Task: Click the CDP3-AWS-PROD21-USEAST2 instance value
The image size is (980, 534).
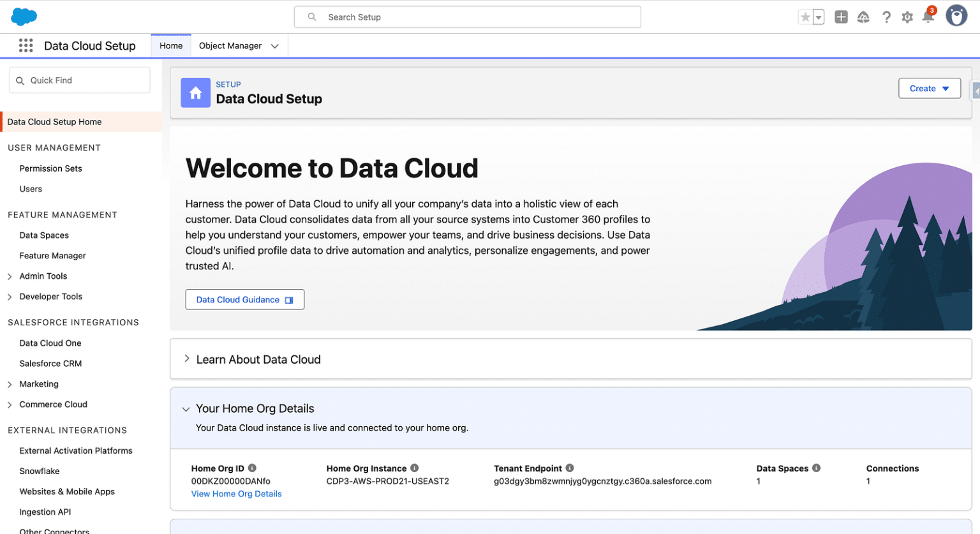Action: [388, 481]
